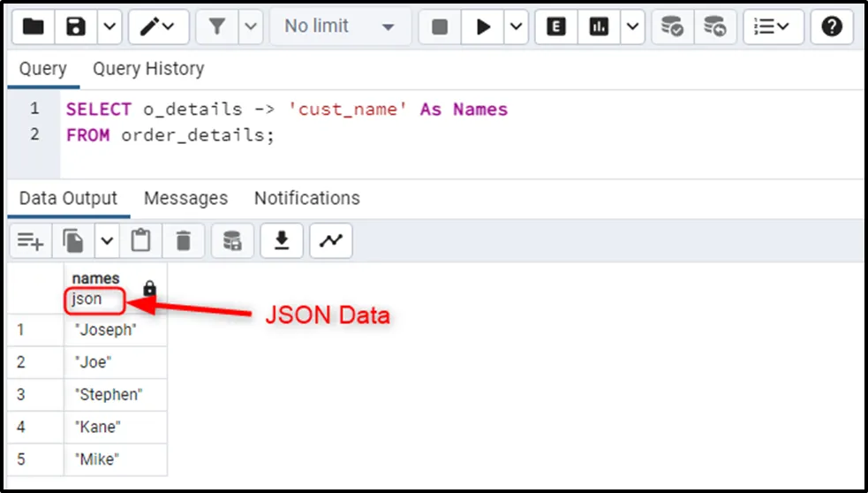868x493 pixels.
Task: Stop the running query
Action: 440,27
